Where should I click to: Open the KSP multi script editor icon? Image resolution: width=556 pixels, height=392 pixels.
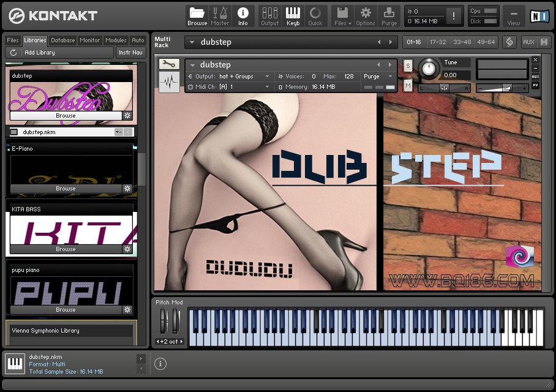[x=509, y=42]
